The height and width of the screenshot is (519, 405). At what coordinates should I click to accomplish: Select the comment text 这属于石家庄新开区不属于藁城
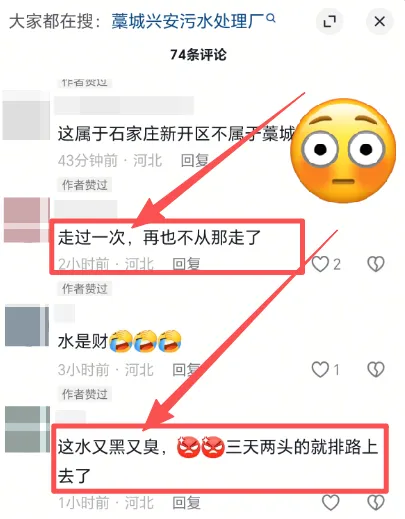(176, 134)
